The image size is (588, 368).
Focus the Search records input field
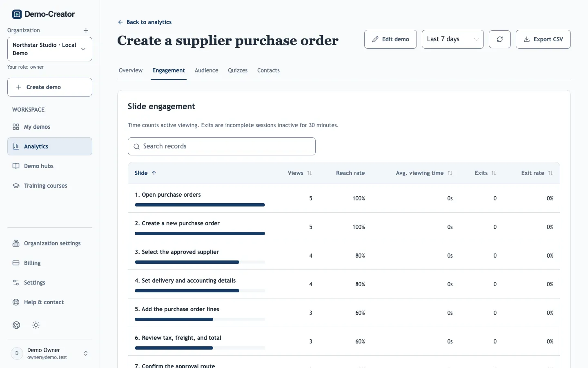pos(222,146)
